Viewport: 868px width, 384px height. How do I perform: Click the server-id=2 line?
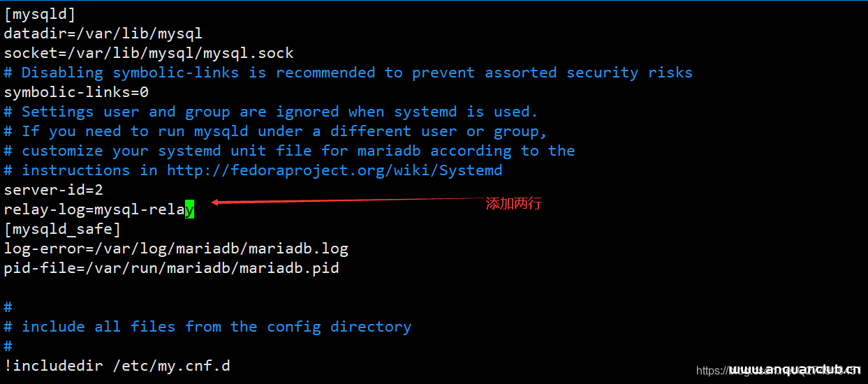click(54, 190)
